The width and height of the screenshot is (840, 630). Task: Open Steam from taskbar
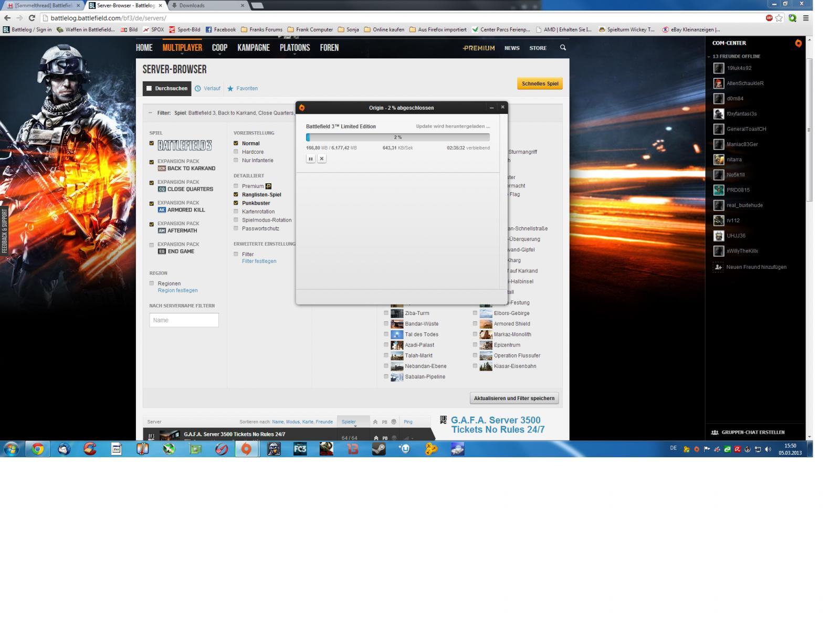pyautogui.click(x=379, y=449)
